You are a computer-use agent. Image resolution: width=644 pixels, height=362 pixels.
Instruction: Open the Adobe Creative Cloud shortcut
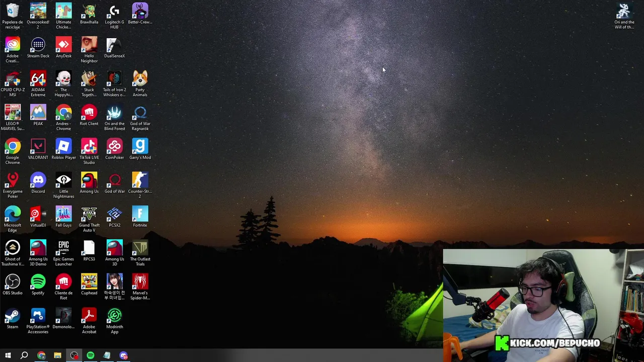[x=13, y=50]
